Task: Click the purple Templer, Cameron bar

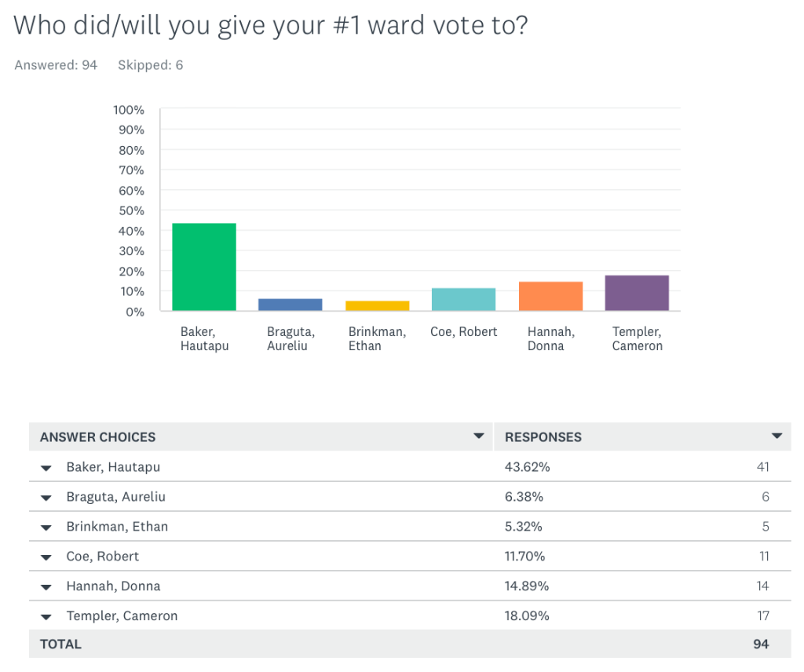Action: (x=637, y=293)
